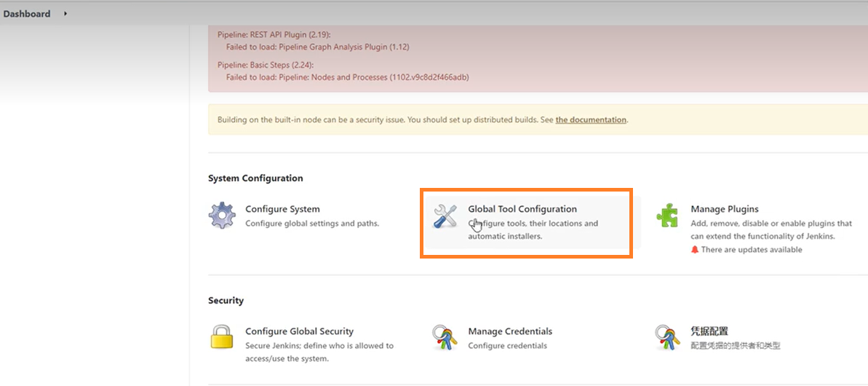Click 'Pipeline Graph Analysis Plugin (1.12)' error line
The width and height of the screenshot is (868, 386).
[318, 47]
